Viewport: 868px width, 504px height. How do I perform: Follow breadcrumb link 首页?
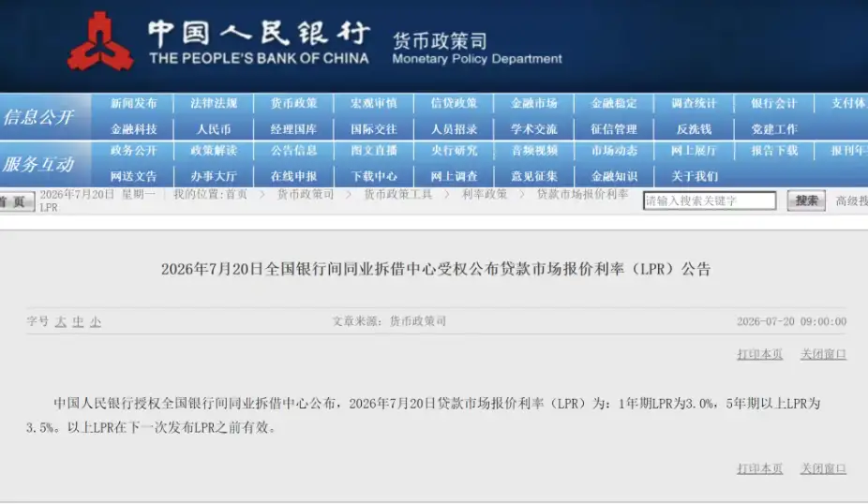(x=236, y=194)
